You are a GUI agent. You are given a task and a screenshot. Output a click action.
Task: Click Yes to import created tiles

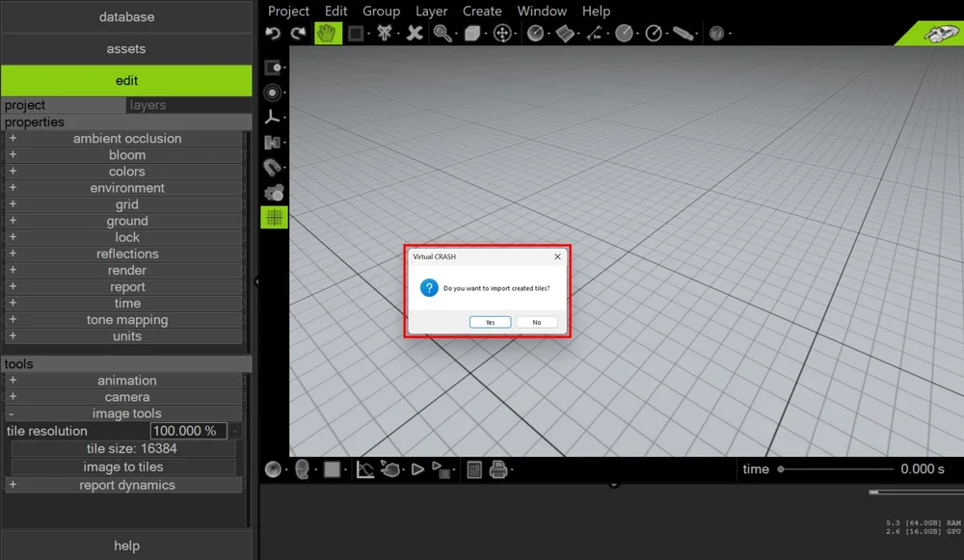pos(490,322)
